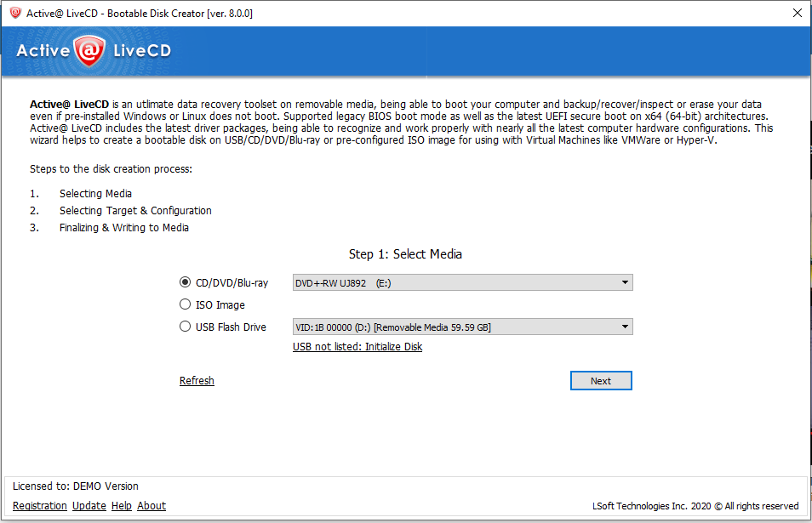812x523 pixels.
Task: Click the LSoft Technologies copyright text
Action: click(x=695, y=506)
